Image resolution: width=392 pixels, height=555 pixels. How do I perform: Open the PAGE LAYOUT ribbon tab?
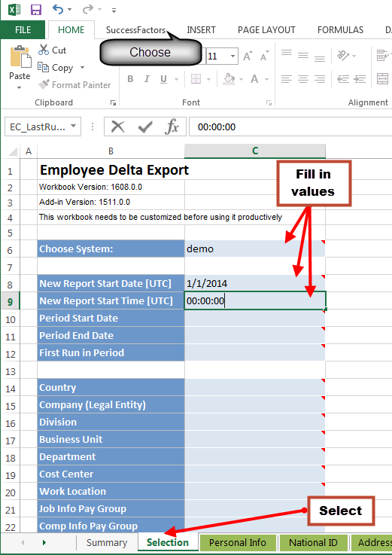point(266,30)
